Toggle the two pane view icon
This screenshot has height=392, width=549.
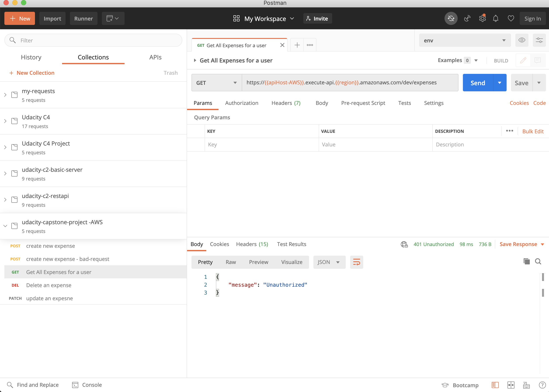[511, 385]
